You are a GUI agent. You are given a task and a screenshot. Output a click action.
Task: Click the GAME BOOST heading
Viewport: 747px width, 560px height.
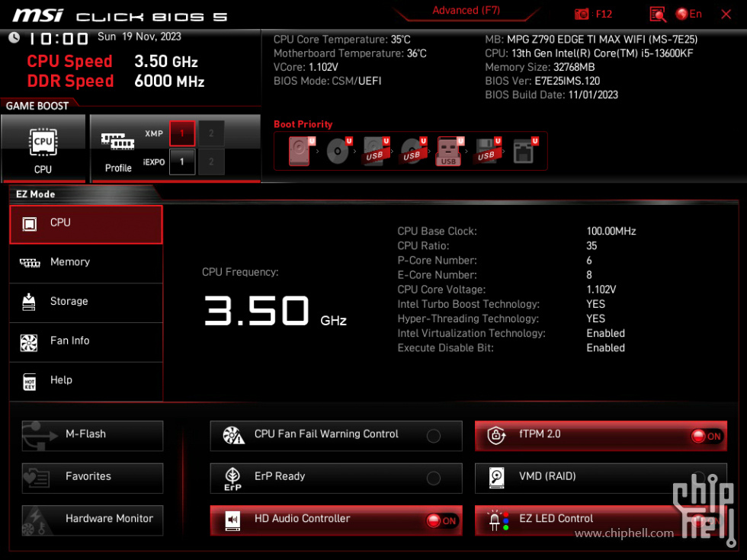pos(37,106)
